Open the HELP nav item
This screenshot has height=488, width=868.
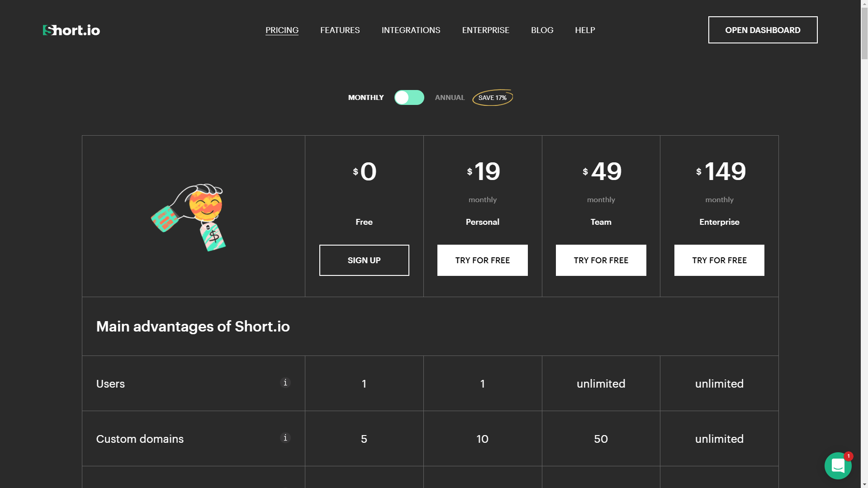pos(585,30)
